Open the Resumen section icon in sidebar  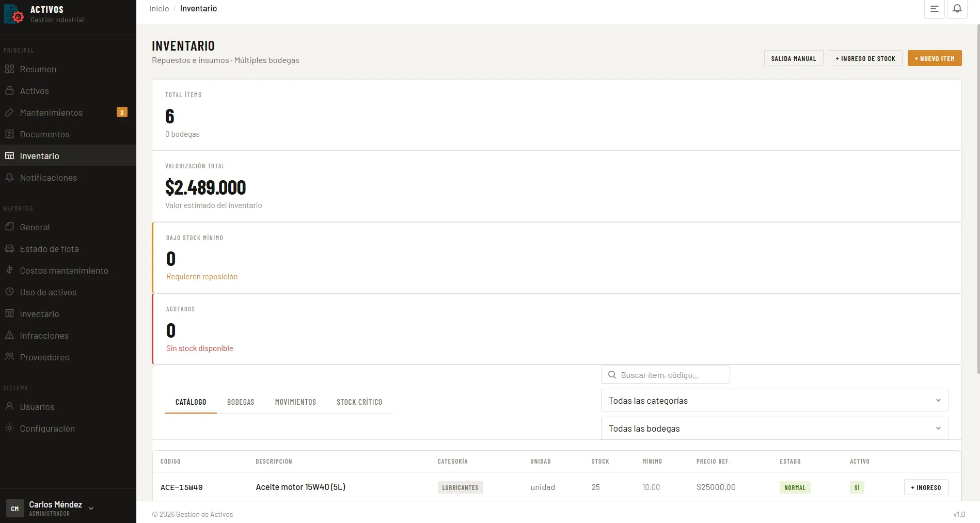coord(10,69)
